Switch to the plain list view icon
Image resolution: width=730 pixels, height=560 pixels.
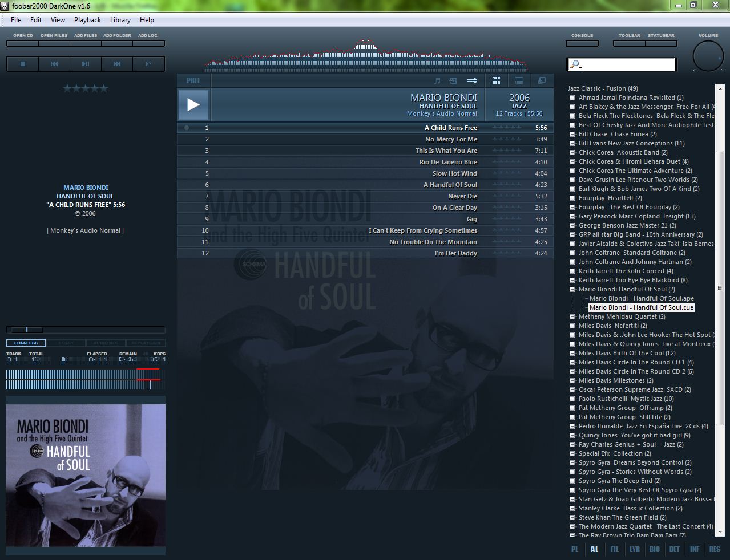(519, 80)
